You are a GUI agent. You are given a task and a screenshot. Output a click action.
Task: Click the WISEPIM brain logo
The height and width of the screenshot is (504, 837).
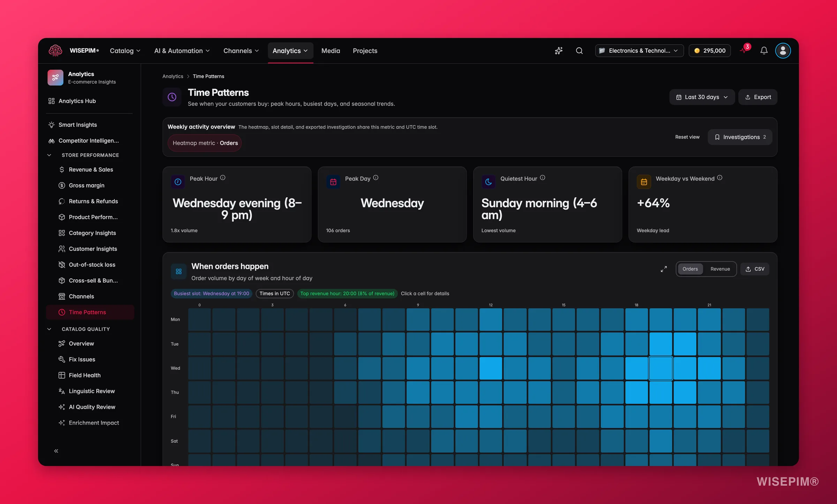click(55, 51)
